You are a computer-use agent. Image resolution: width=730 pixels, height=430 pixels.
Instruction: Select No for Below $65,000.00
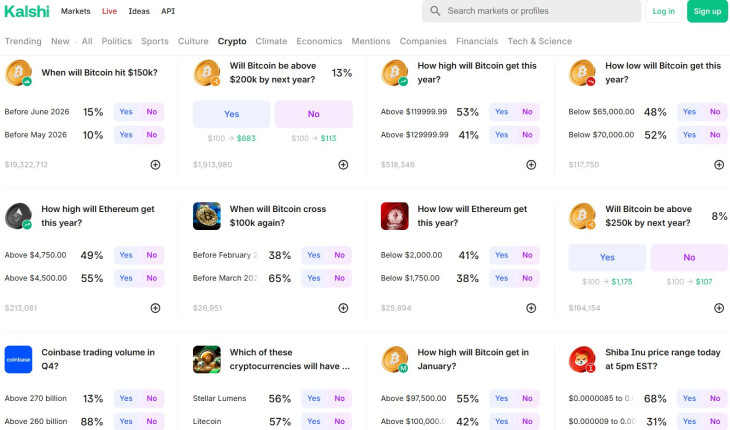coord(715,112)
